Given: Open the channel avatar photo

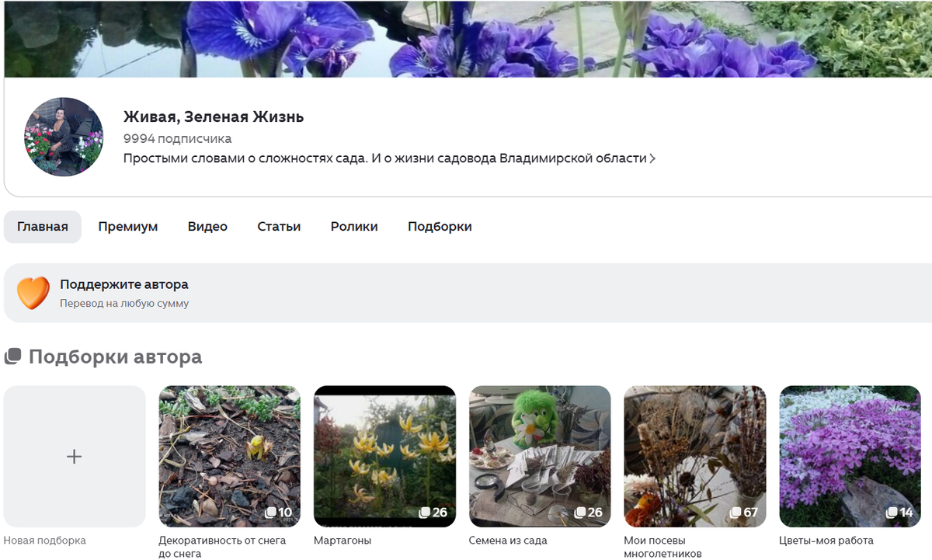Looking at the screenshot, I should coord(64,137).
